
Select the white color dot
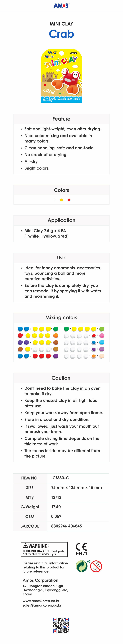pos(54,200)
